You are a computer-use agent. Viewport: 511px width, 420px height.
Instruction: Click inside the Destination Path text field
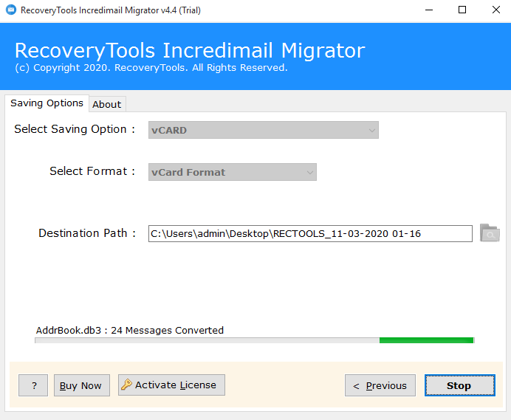309,233
